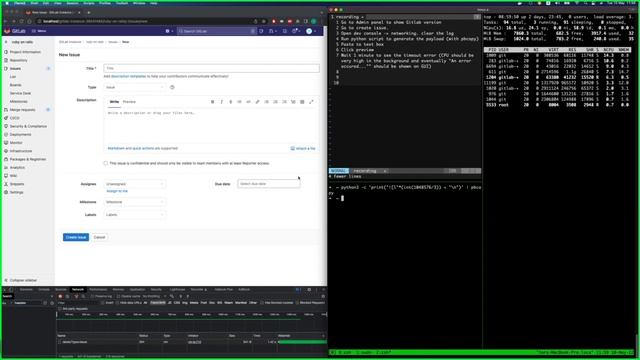Screen dimensions: 640x360
Task: Open Repository in the GitLab sidebar
Action: [18, 60]
